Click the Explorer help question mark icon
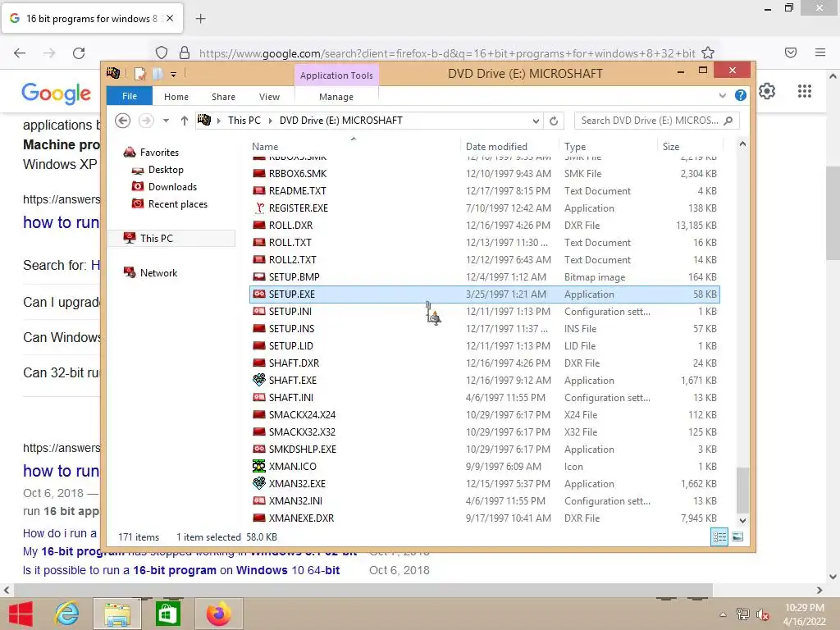Screen dimensions: 840x630 click(741, 95)
